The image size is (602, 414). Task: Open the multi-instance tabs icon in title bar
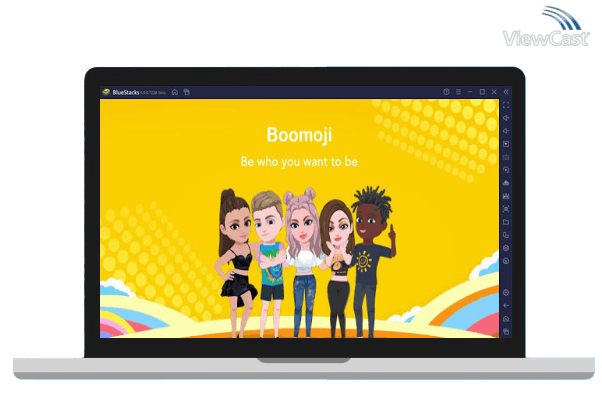point(187,92)
